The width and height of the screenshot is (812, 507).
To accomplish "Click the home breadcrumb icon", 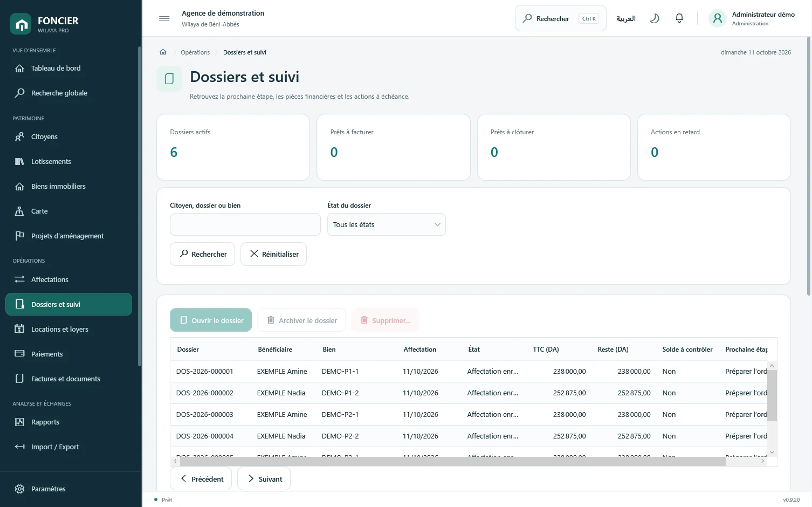I will [163, 52].
